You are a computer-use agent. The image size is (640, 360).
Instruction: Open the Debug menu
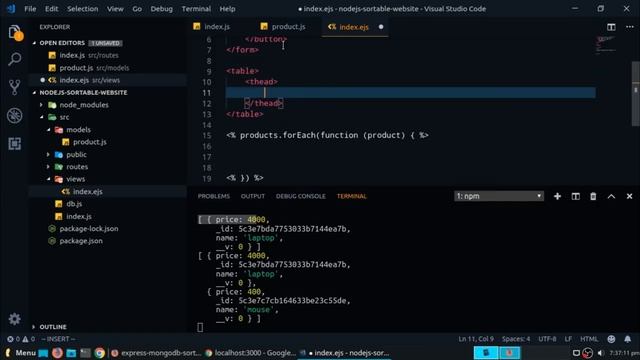pos(161,9)
